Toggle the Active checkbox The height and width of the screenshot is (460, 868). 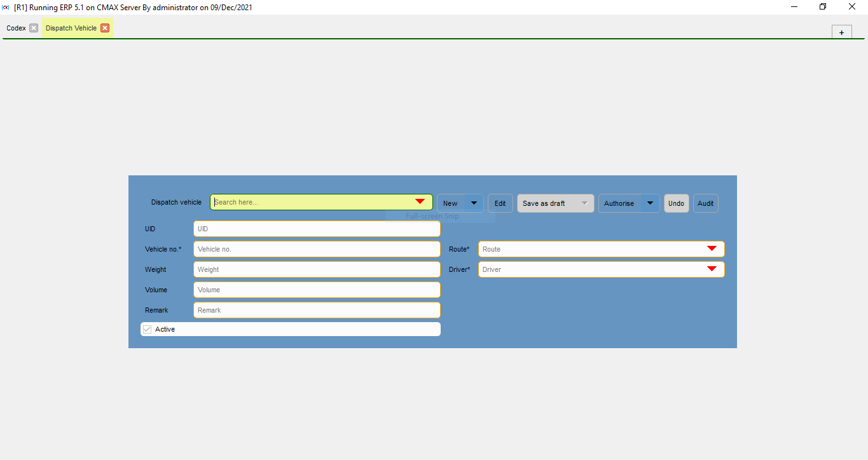(148, 329)
